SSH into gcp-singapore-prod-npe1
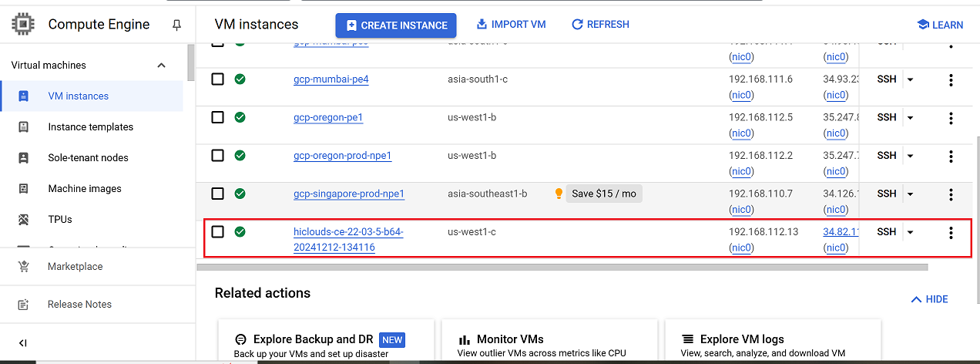 [x=887, y=194]
